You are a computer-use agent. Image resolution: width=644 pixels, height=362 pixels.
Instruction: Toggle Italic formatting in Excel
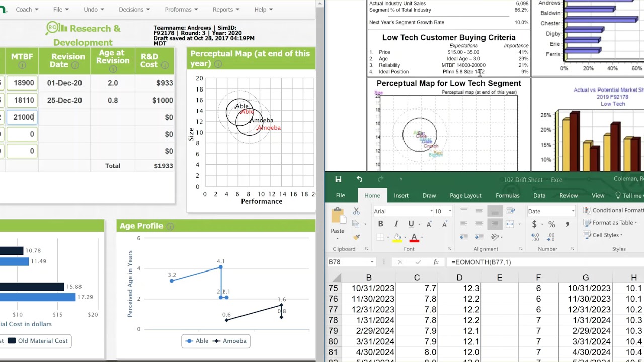click(x=396, y=224)
